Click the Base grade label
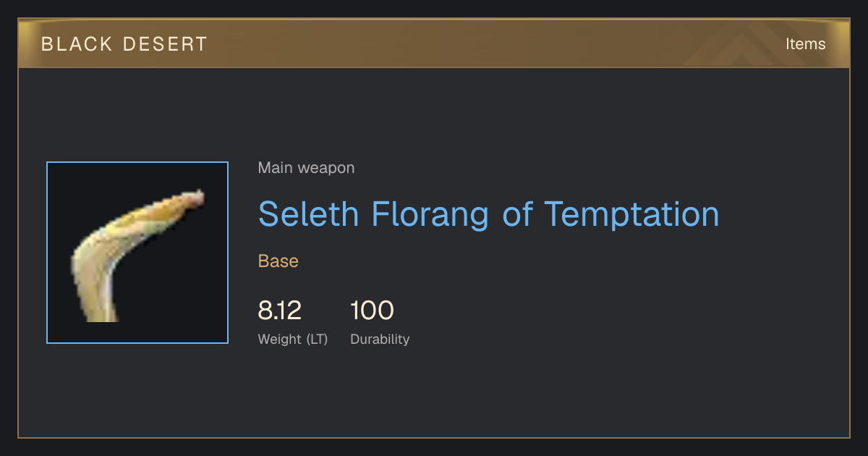The width and height of the screenshot is (868, 456). tap(278, 261)
